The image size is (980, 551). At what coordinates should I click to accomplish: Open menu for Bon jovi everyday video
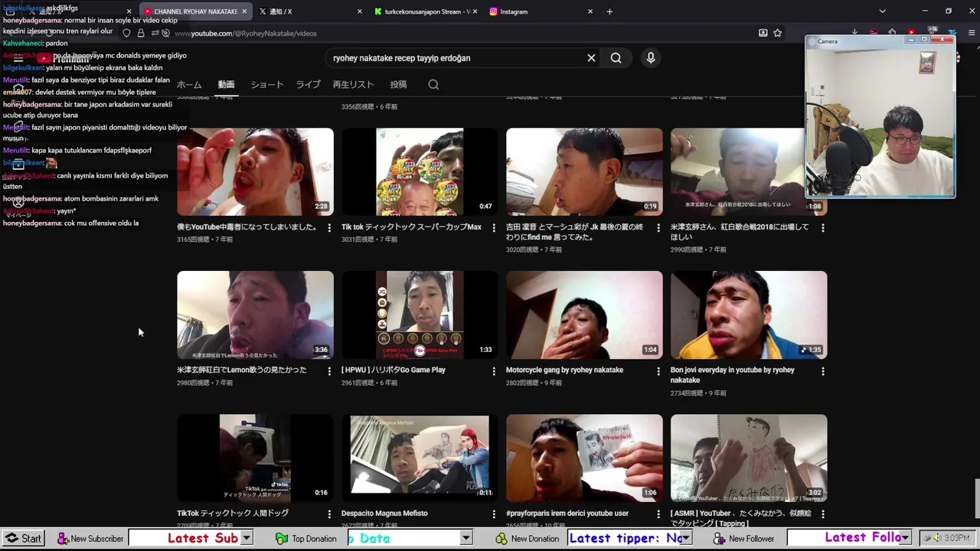823,371
